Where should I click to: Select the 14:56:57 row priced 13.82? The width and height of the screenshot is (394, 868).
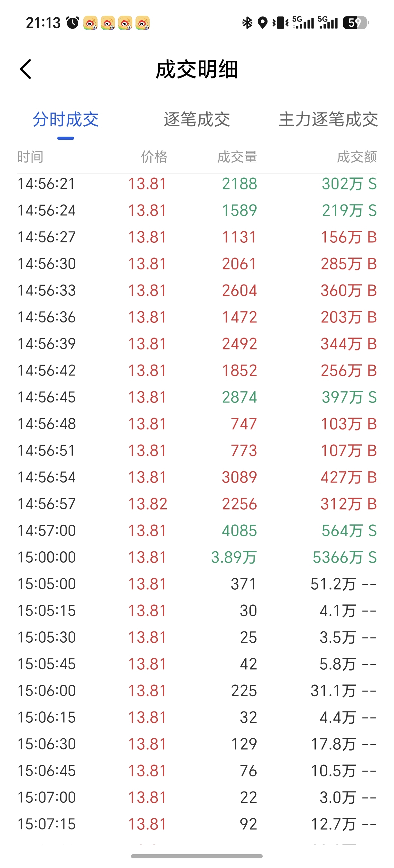(x=197, y=504)
